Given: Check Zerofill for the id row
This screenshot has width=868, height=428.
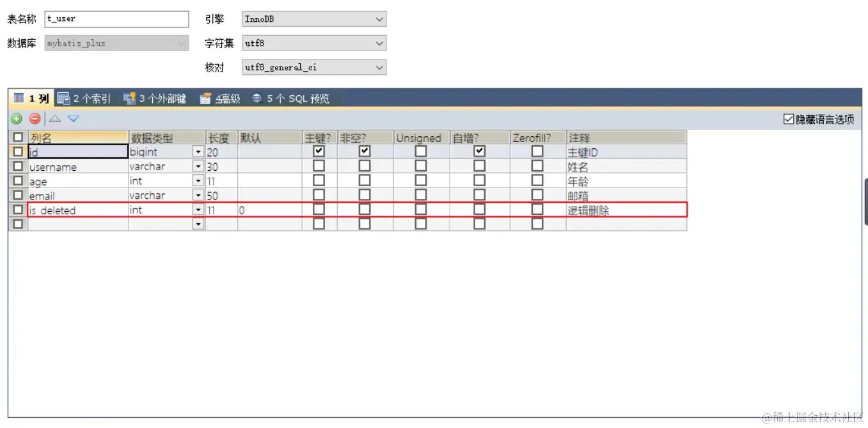Looking at the screenshot, I should 537,152.
